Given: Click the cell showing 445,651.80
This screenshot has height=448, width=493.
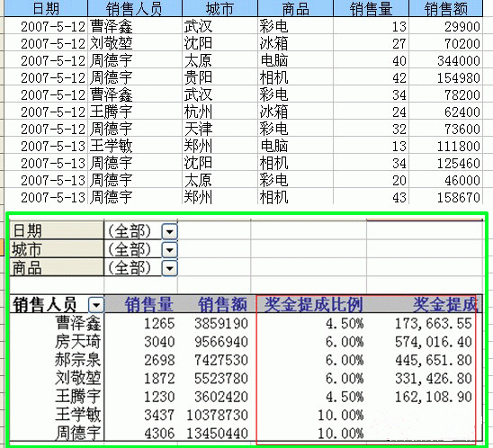Looking at the screenshot, I should 434,360.
